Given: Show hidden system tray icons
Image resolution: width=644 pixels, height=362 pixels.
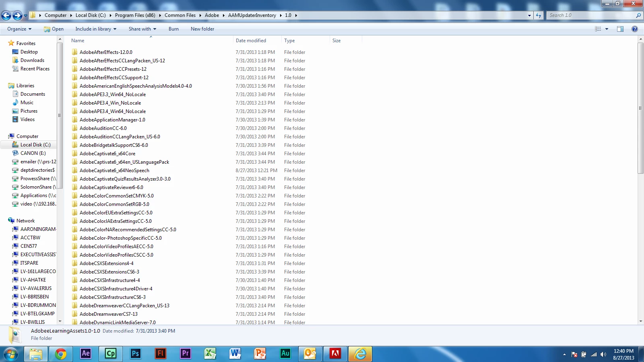Looking at the screenshot, I should click(564, 354).
